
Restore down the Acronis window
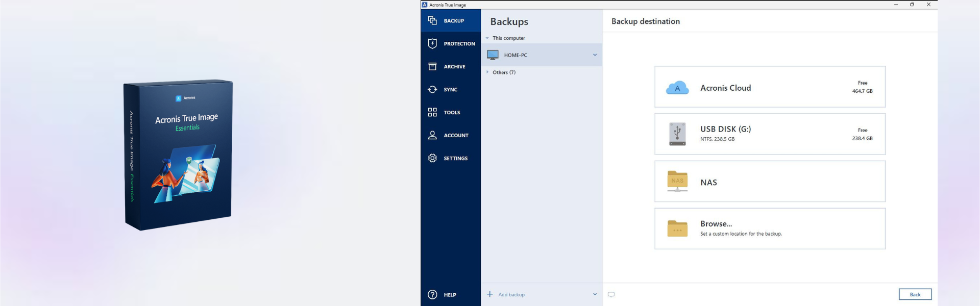tap(912, 5)
